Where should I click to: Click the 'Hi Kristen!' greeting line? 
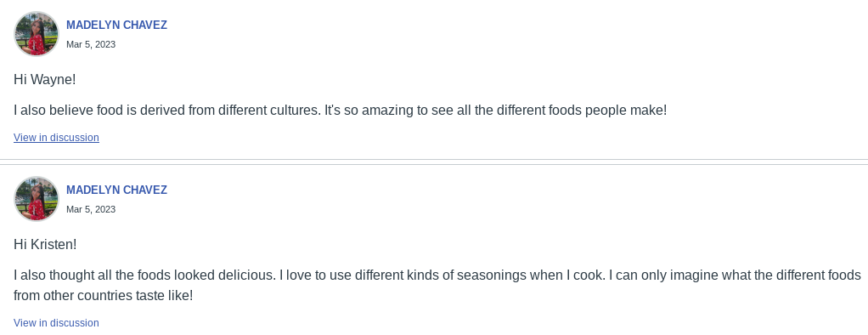click(x=45, y=244)
